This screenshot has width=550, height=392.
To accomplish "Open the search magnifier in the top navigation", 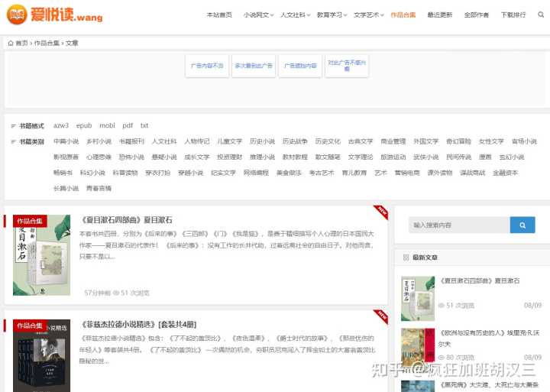I will pyautogui.click(x=541, y=15).
